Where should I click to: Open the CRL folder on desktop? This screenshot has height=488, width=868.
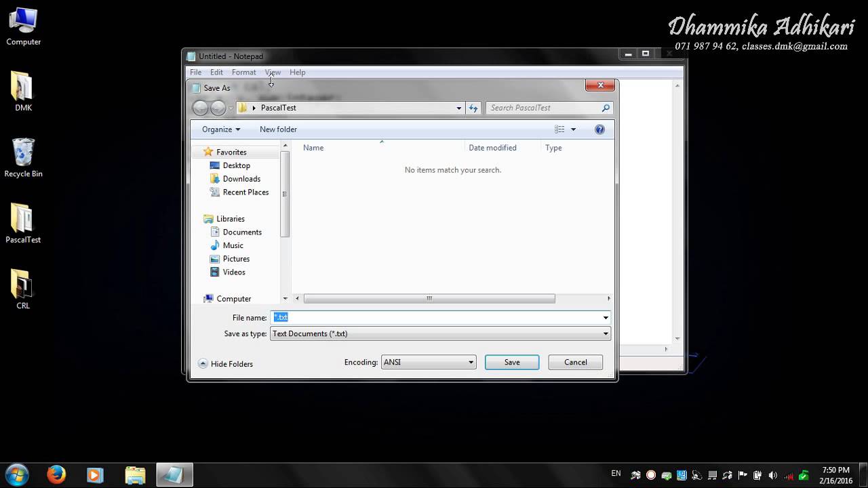point(23,289)
